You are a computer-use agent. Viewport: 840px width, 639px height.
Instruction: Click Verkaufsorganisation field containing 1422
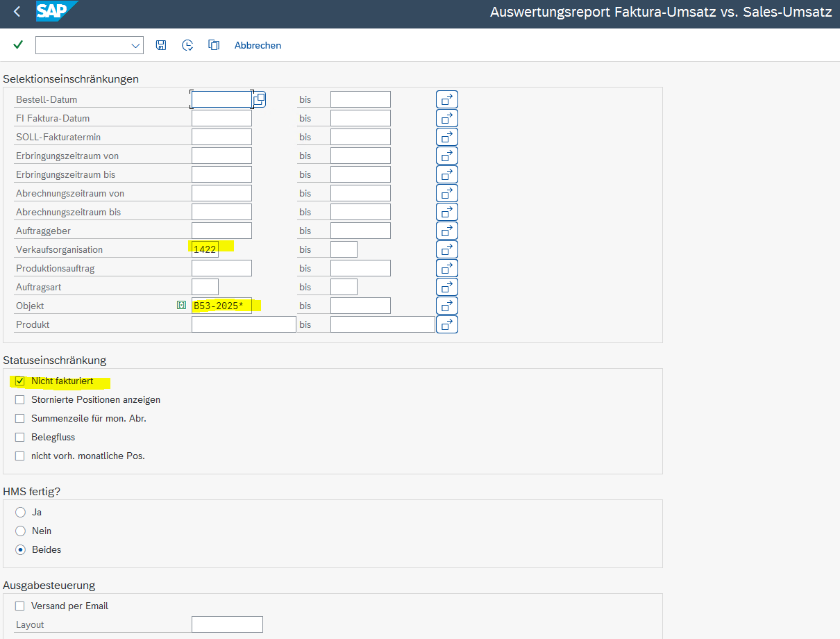tap(205, 249)
